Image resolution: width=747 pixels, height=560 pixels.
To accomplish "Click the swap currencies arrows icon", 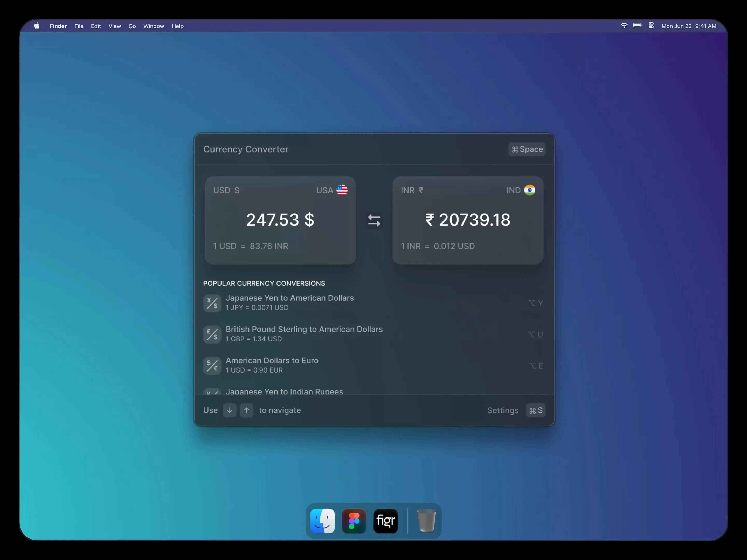I will tap(374, 220).
